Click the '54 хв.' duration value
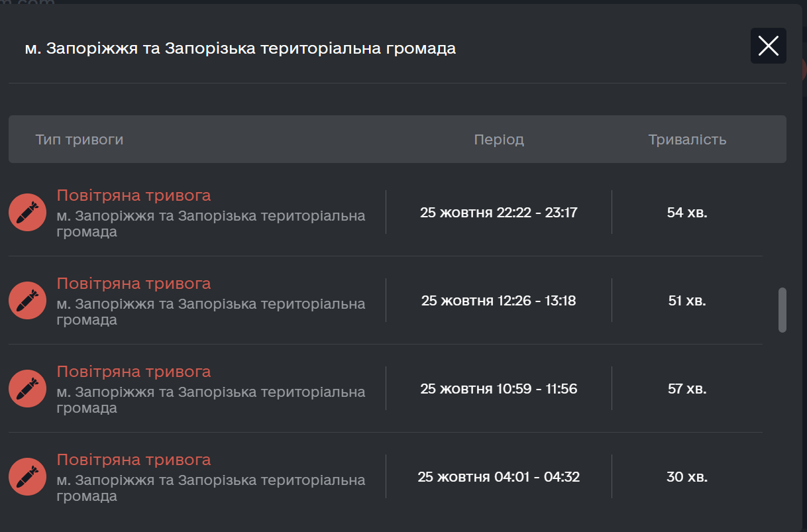This screenshot has width=807, height=532. point(687,213)
